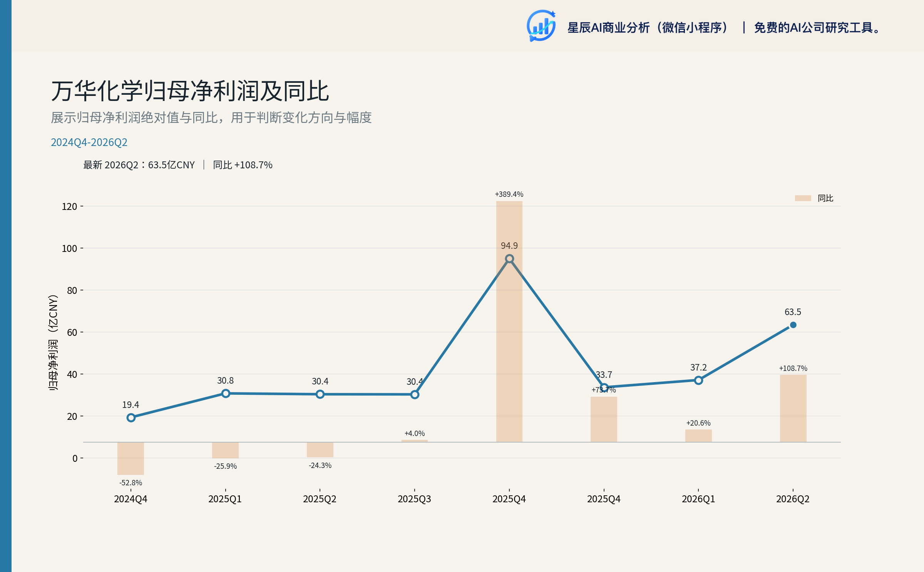The image size is (924, 572).
Task: Click the 星辰AI商业分析（微信小程序） header text
Action: pos(648,28)
